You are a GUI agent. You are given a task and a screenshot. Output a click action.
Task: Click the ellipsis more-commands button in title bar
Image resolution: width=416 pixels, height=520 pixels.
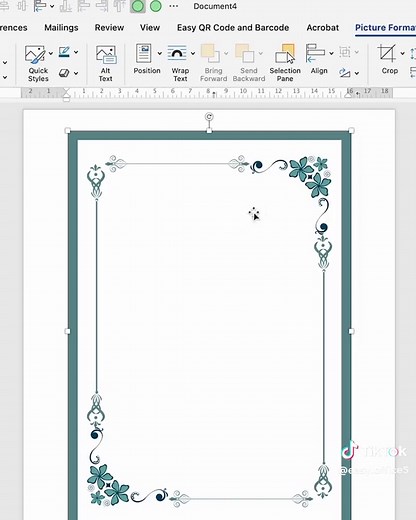point(173,6)
